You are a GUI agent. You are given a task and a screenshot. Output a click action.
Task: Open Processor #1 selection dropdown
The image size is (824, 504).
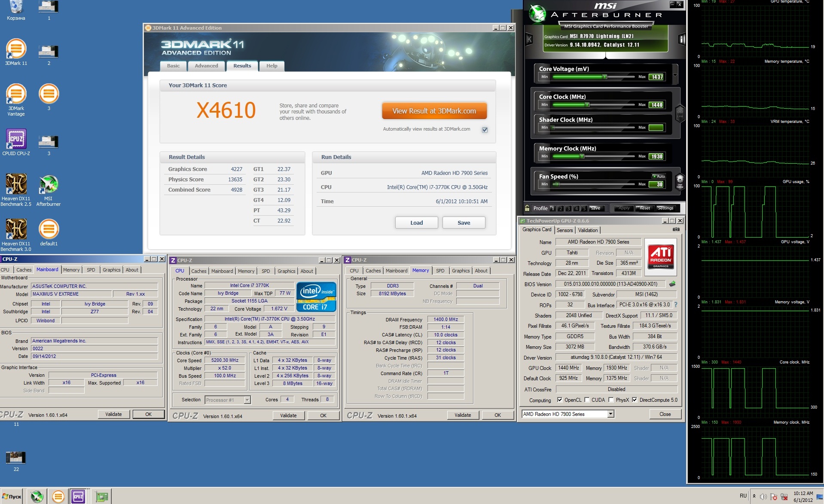[247, 400]
